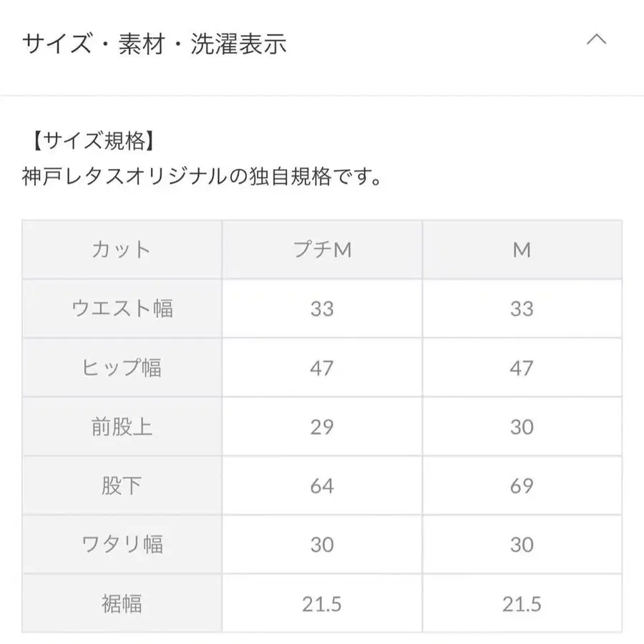Select the ワタリ幅 row label
Image resolution: width=644 pixels, height=644 pixels.
(x=122, y=545)
